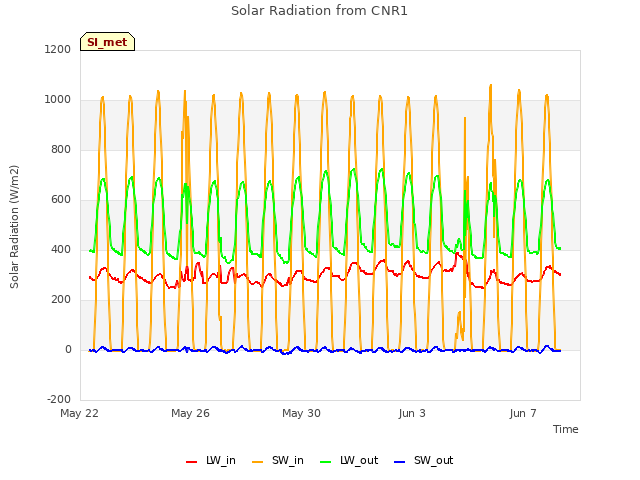The image size is (640, 480).
Task: Click the red LW_in legend swatch
Action: coord(191,462)
